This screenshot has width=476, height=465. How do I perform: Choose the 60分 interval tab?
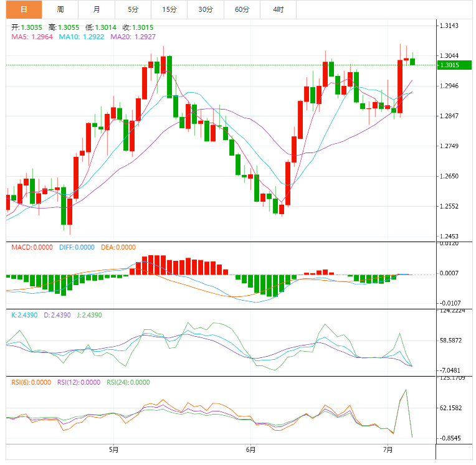point(242,9)
